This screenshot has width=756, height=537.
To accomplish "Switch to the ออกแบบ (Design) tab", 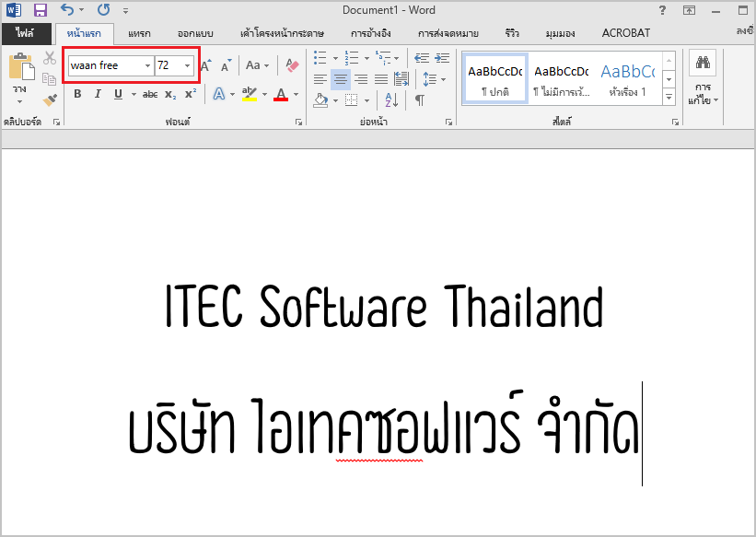I will (195, 33).
